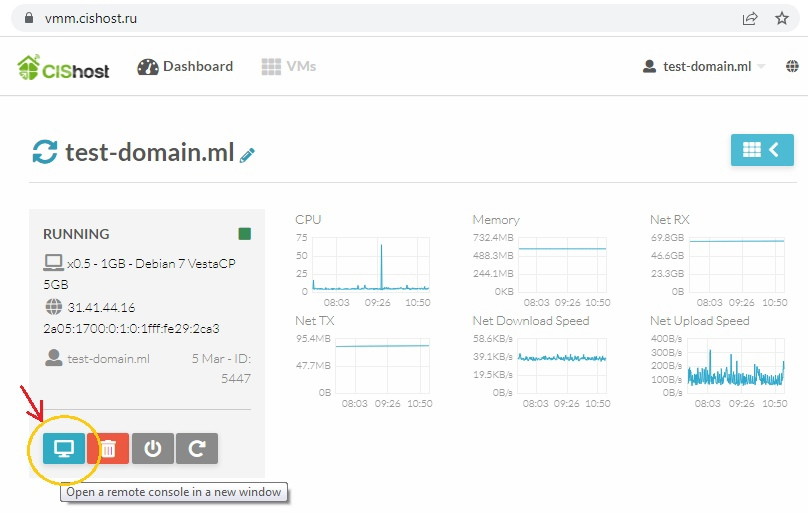The image size is (808, 513).
Task: Click the browser bookmark star icon
Action: [781, 18]
